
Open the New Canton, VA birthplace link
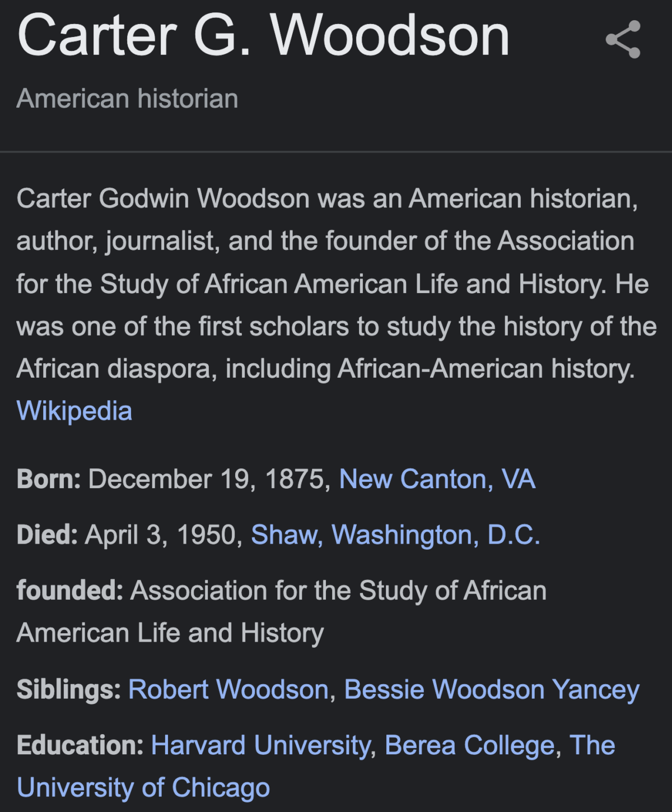[437, 479]
